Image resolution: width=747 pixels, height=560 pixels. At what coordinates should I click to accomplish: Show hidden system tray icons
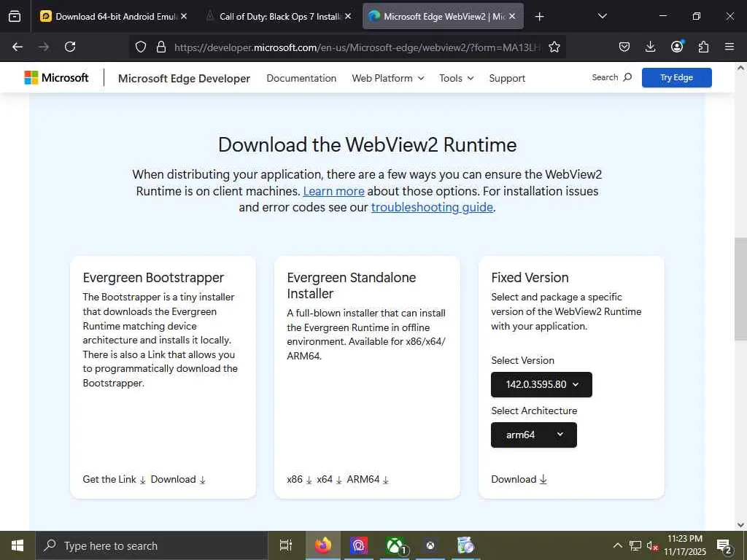coord(617,545)
